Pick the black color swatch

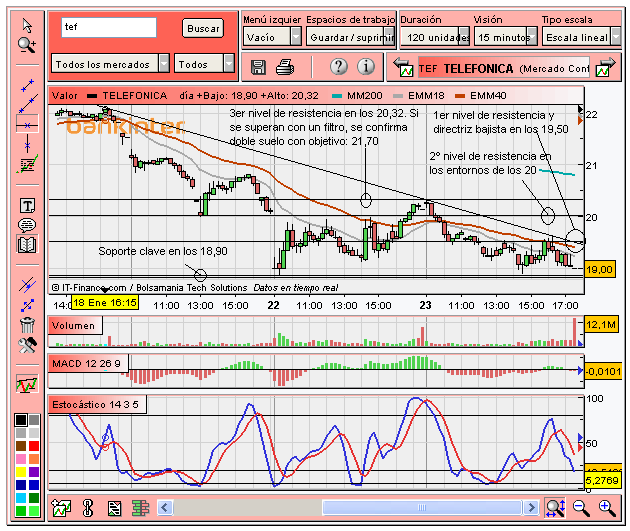(x=21, y=420)
